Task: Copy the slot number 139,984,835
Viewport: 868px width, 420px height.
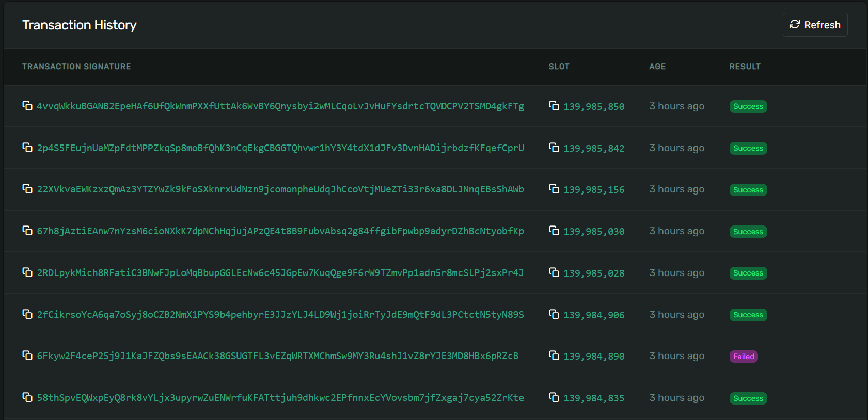Action: (554, 397)
